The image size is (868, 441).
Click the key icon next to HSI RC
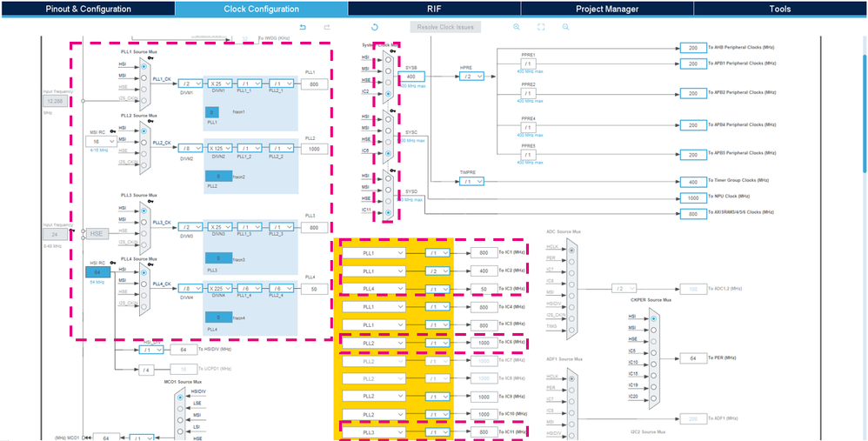click(112, 263)
